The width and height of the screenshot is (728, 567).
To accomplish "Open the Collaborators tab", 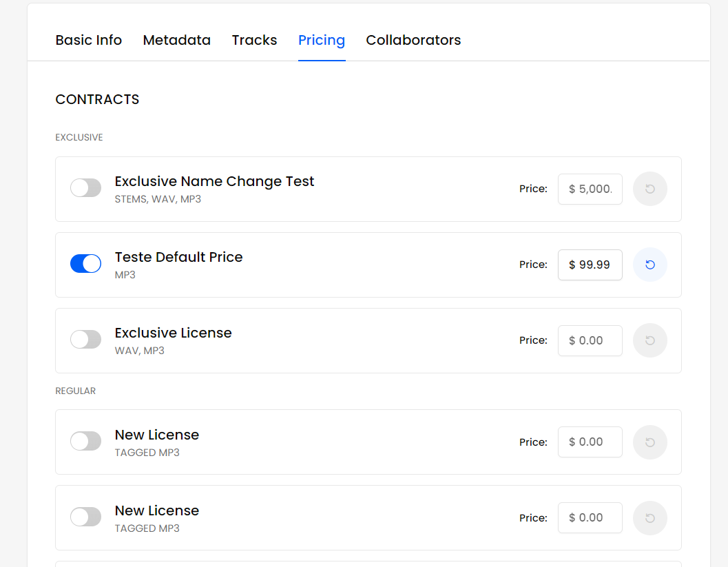I will coord(413,40).
